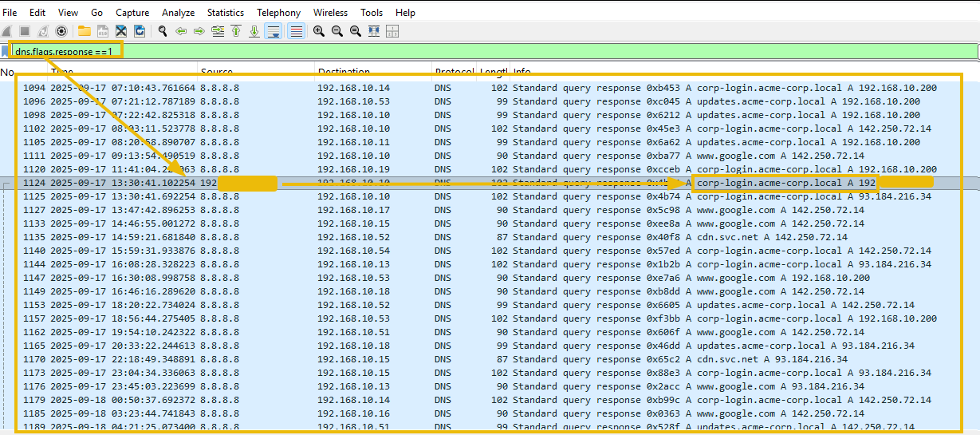Open the Tools menu
Viewport: 980px width, 435px height.
[x=372, y=13]
